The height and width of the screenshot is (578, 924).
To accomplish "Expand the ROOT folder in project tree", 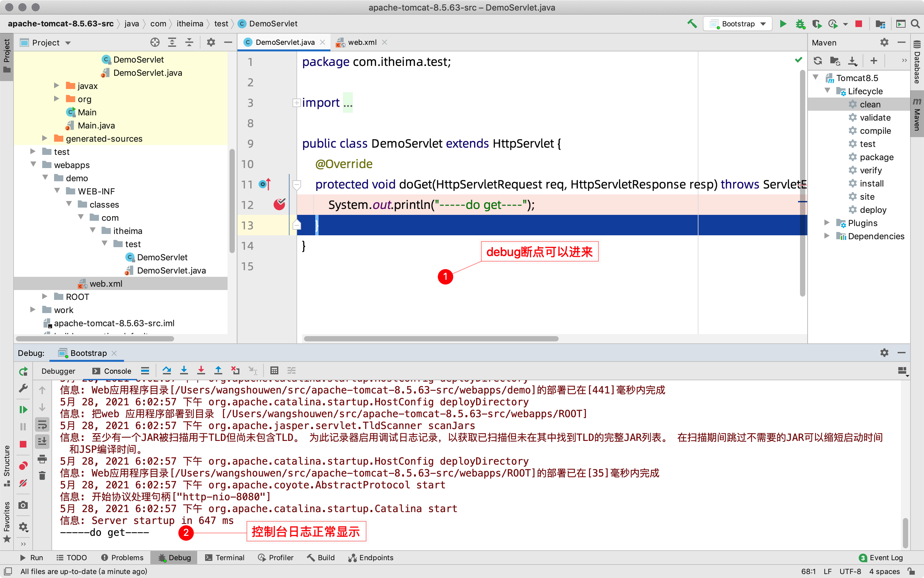I will coord(45,297).
